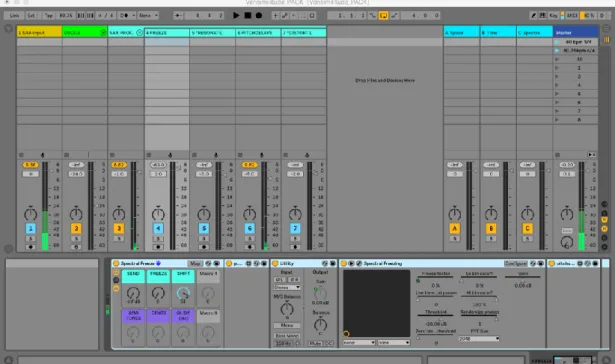
Task: Click the session record circle icon
Action: (x=312, y=15)
